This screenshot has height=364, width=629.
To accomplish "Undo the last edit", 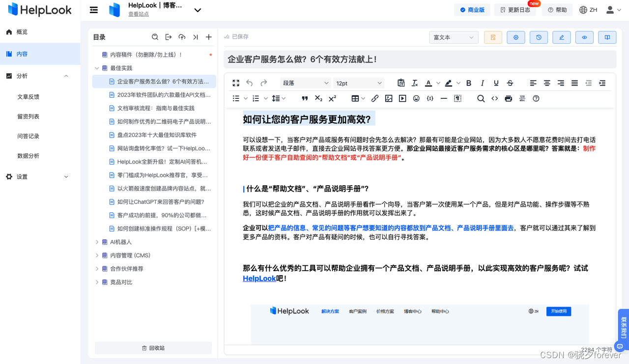I will point(250,83).
